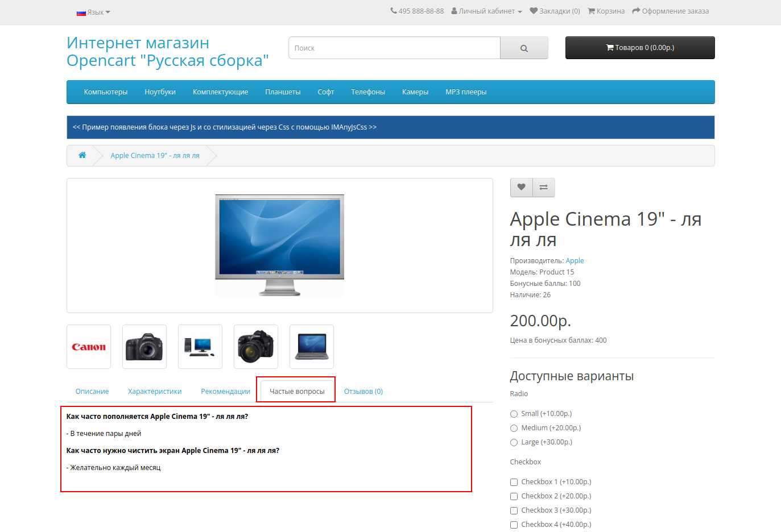The image size is (781, 532).
Task: Click the Закладки (0) wishlist link
Action: [555, 11]
